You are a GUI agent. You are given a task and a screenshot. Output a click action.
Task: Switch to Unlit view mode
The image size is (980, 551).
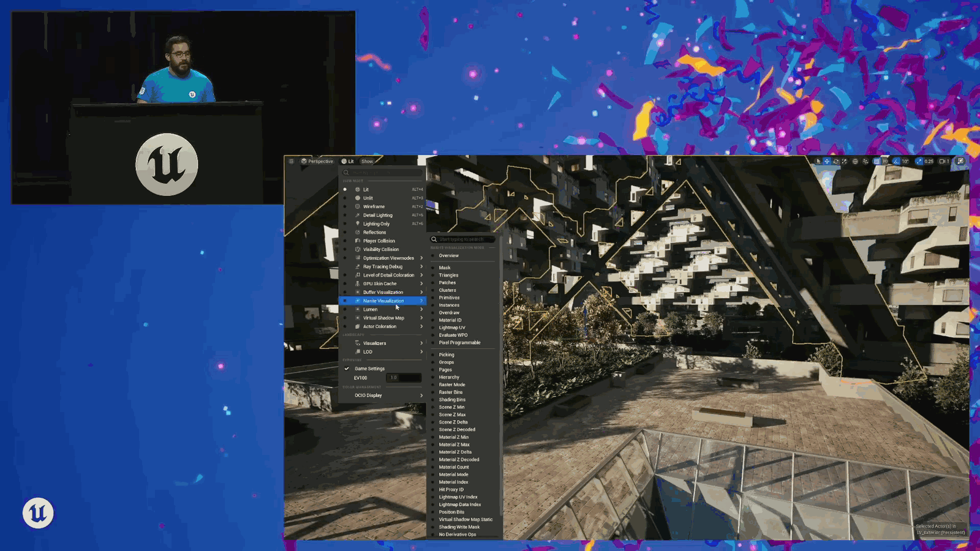point(382,198)
